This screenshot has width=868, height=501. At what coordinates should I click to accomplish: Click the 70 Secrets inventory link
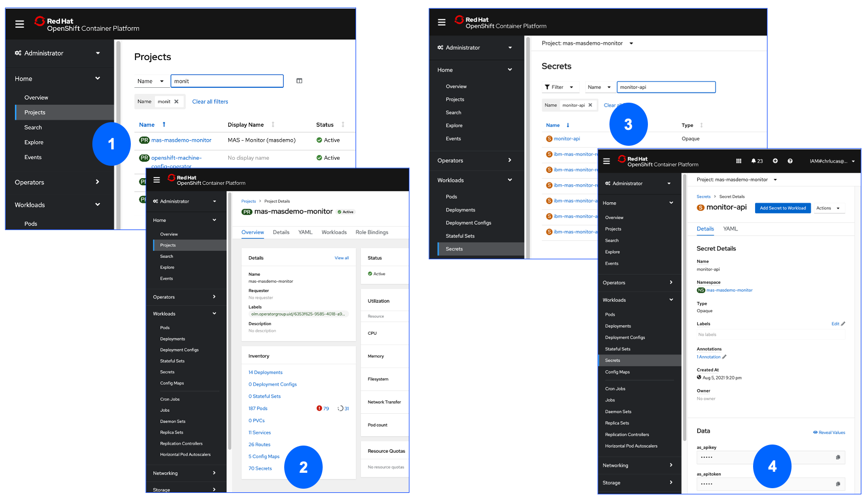(x=260, y=469)
